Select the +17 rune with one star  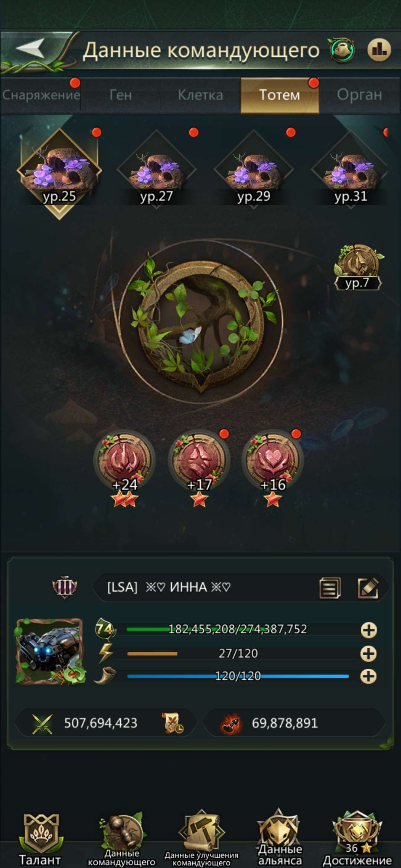(x=199, y=469)
